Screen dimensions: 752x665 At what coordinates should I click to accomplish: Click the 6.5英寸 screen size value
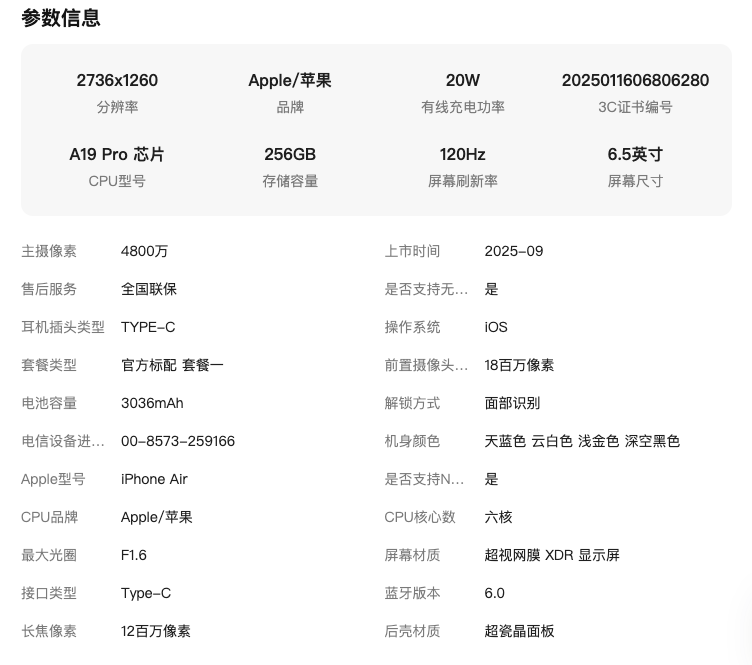(635, 154)
